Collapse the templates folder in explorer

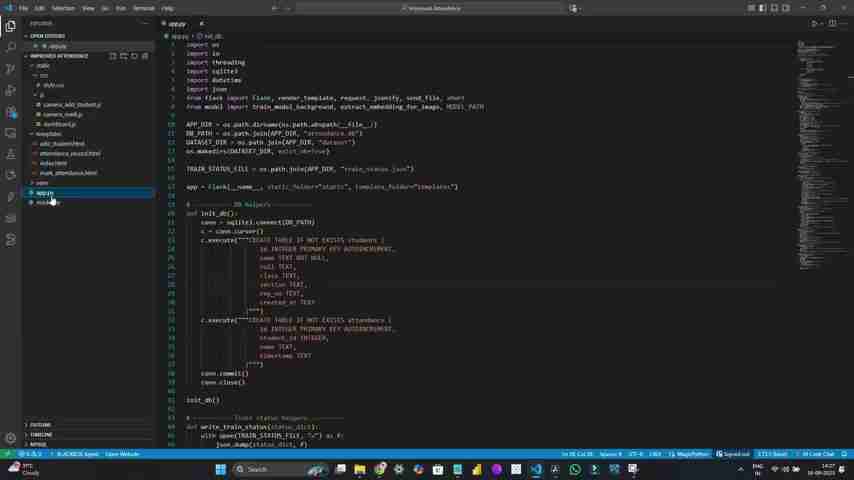(48, 134)
